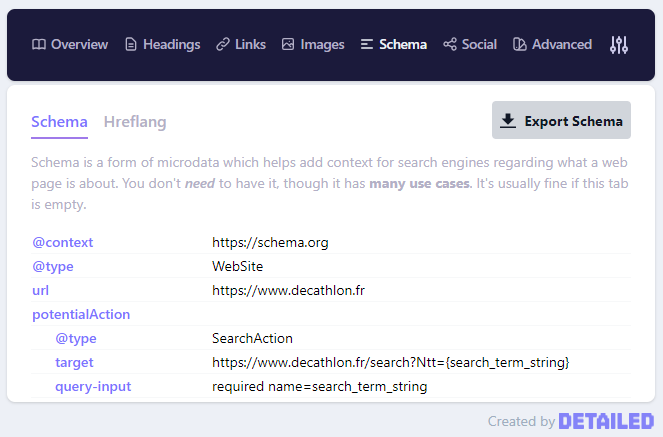
Task: Select the Schema tab in top navigation
Action: 394,44
